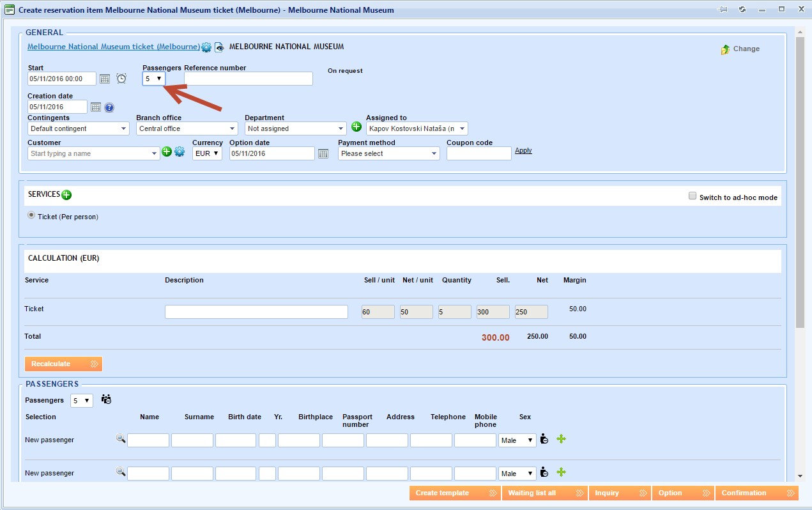Click the Ticket Sell / unit field showing 60
Viewport: 812px width, 510px height.
(x=378, y=312)
